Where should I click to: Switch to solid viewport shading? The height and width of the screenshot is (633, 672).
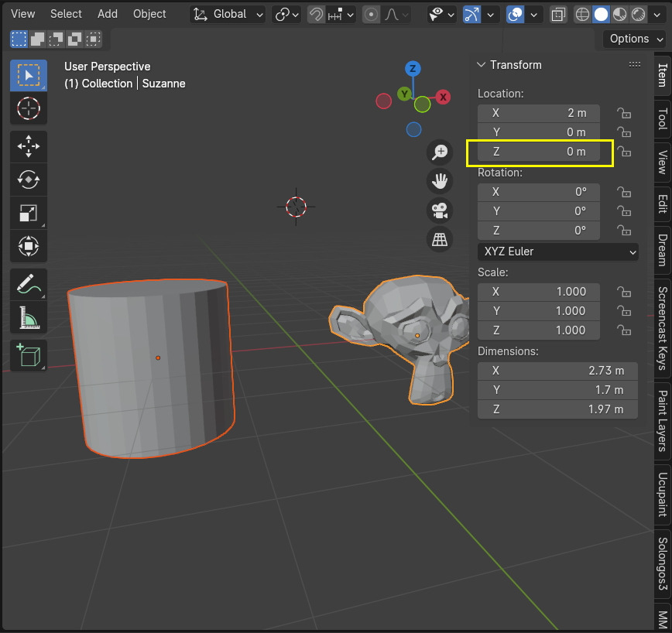tap(601, 15)
